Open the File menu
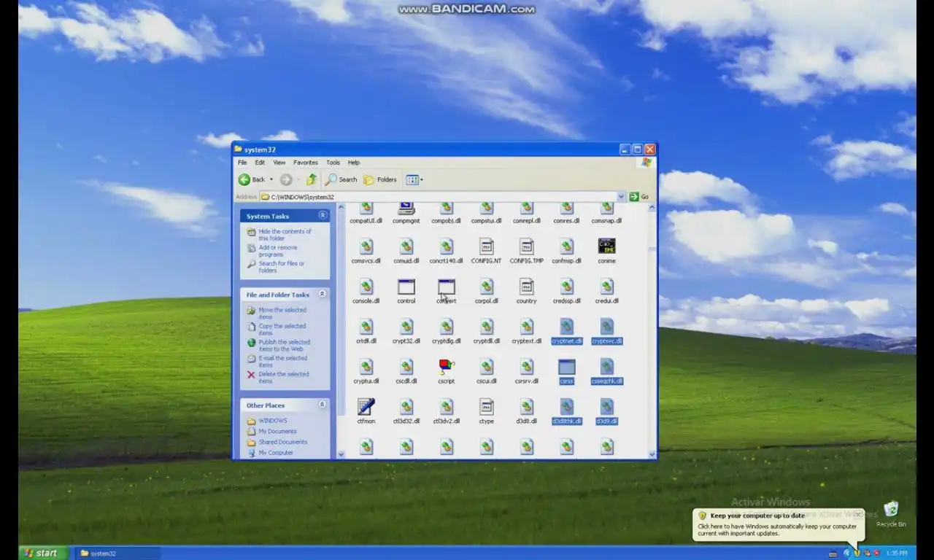 tap(242, 163)
